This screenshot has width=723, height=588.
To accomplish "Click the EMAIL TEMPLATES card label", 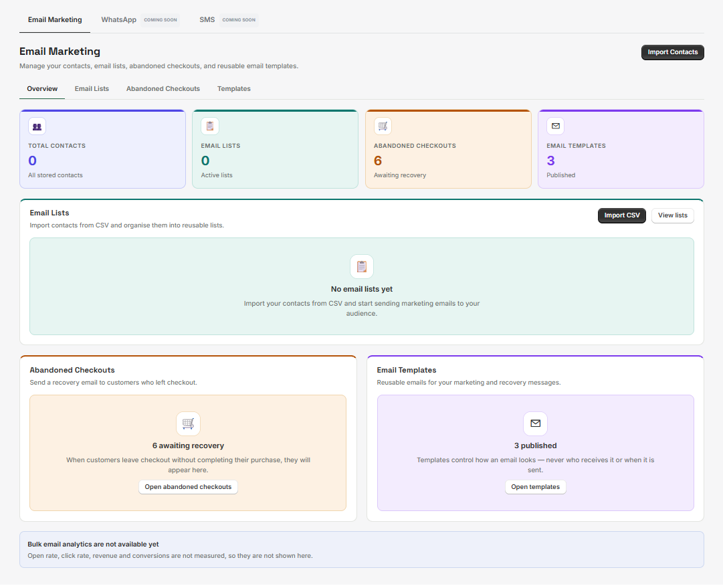I will point(576,146).
